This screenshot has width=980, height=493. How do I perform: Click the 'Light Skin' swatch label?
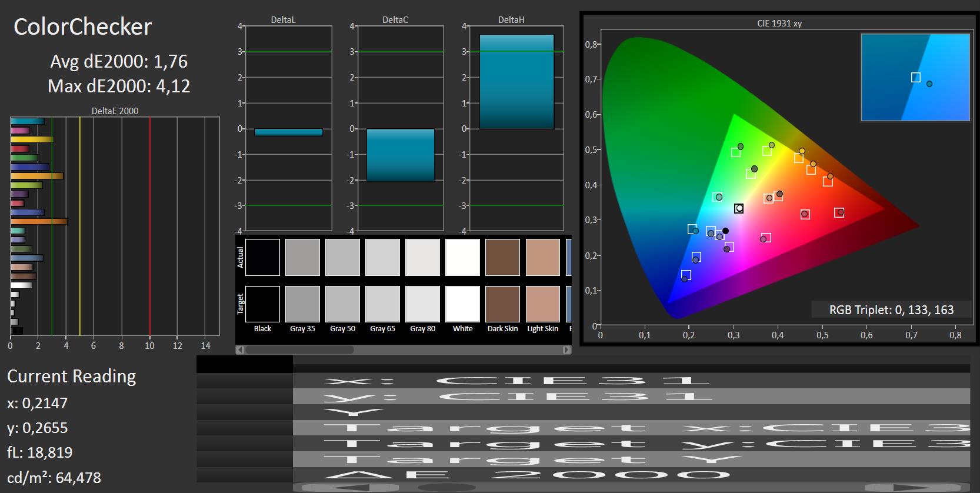(542, 329)
